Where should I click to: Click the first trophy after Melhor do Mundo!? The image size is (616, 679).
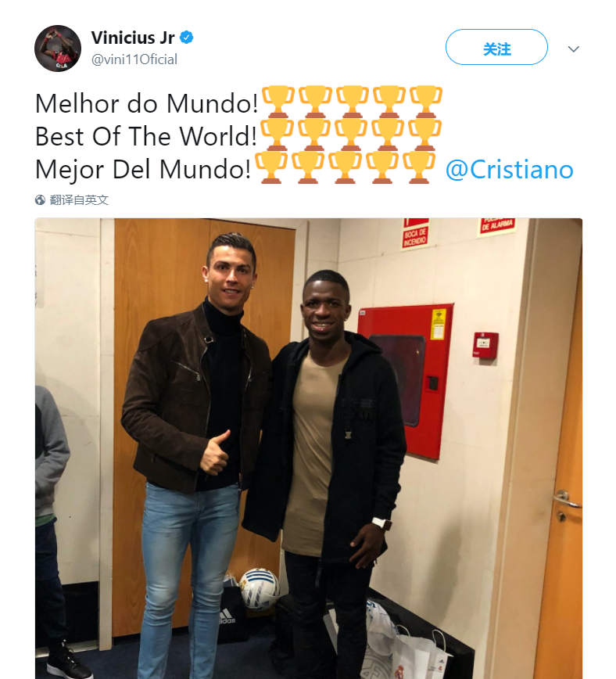278,102
